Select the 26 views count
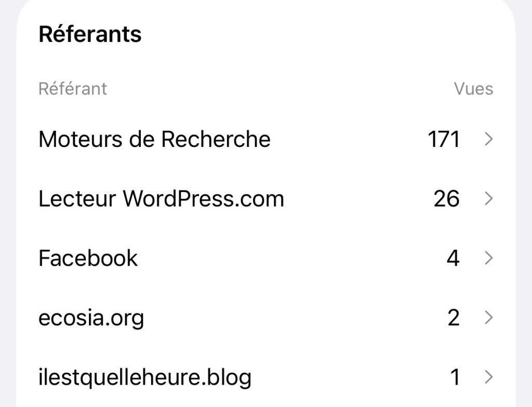 (x=446, y=198)
